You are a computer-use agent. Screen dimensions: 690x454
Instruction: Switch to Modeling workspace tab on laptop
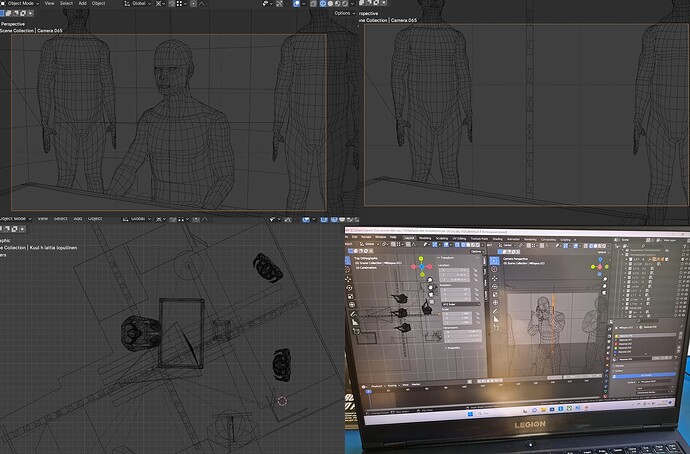coord(425,238)
